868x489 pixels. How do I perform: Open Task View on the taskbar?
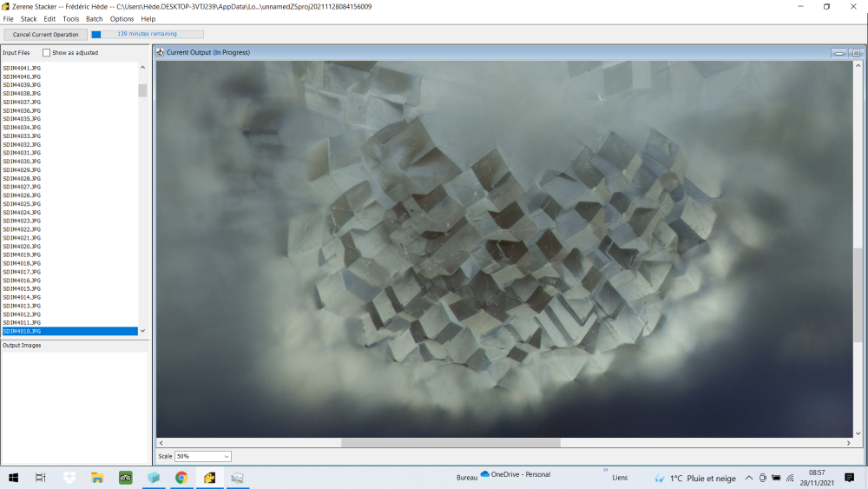(x=41, y=478)
